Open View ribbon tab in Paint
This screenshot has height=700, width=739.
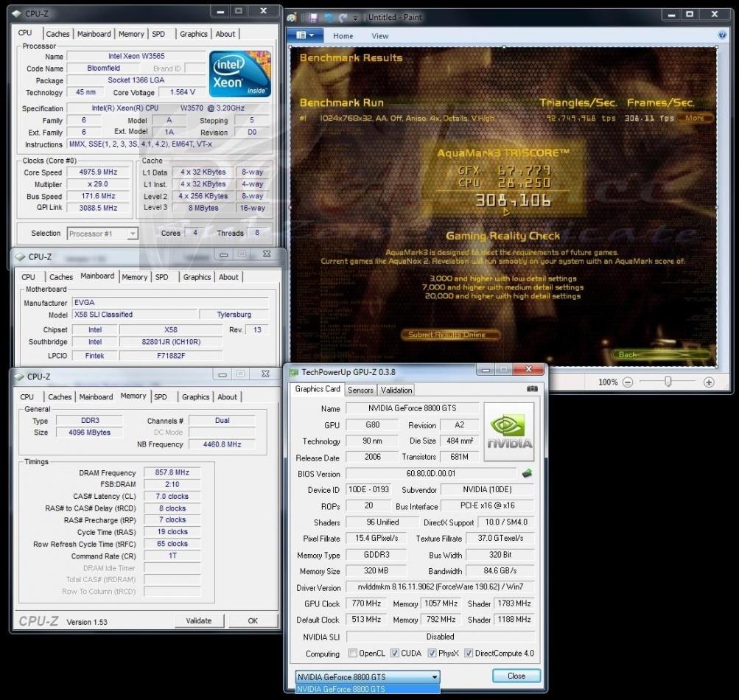point(380,36)
